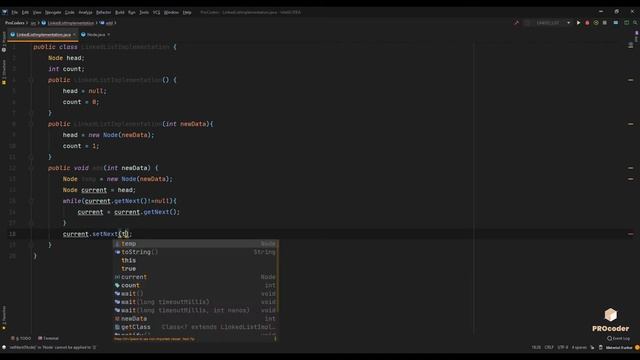Collapse the add method fold marker
The image size is (640, 360).
pyautogui.click(x=31, y=168)
